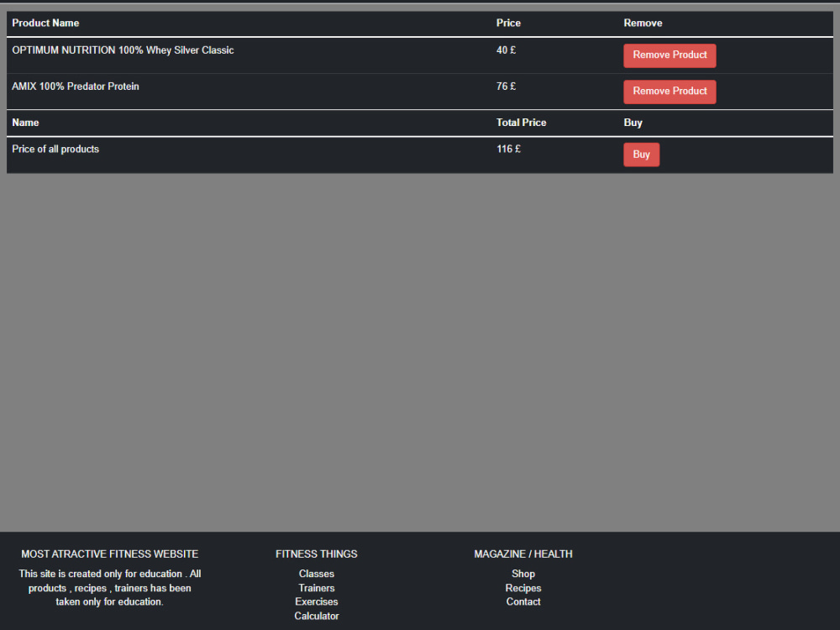Open Contact footer link

click(x=522, y=602)
